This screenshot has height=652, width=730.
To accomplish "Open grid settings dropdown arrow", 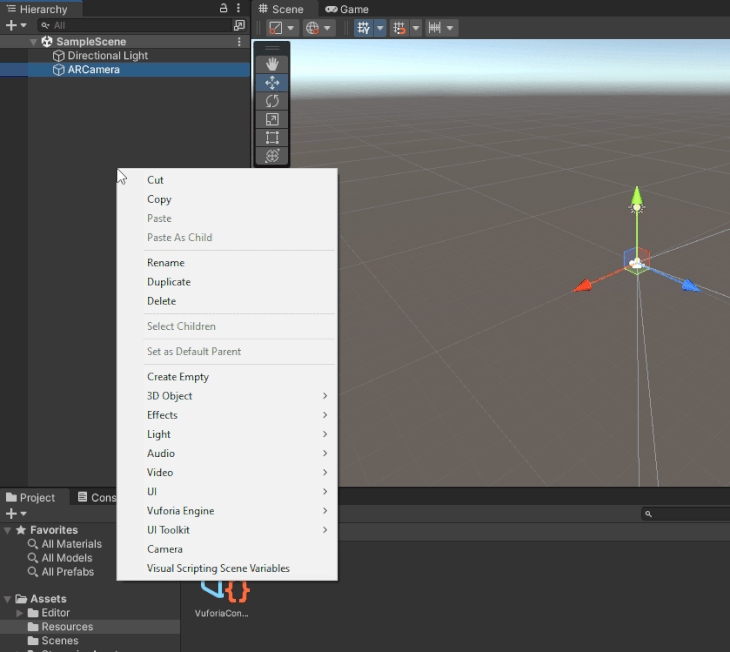I will tap(380, 28).
